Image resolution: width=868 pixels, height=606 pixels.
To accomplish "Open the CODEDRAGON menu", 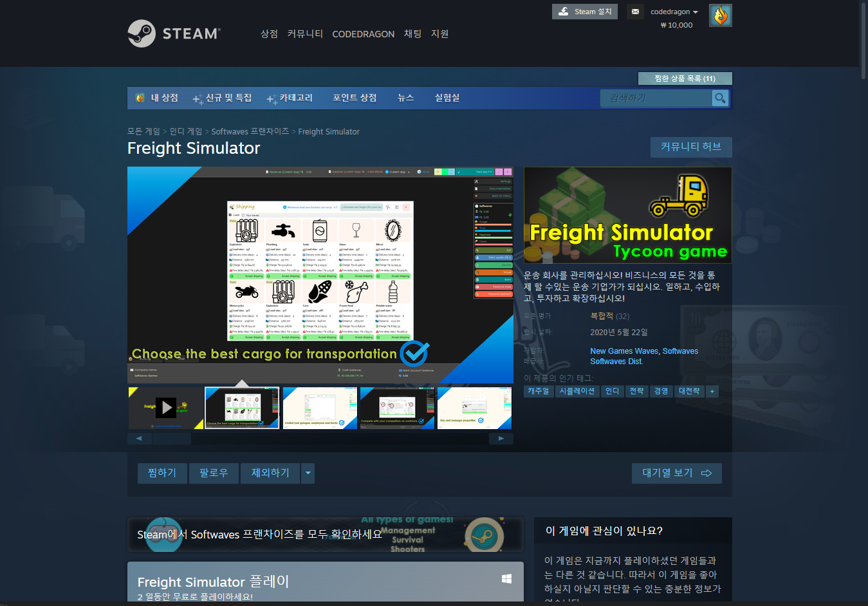I will click(x=363, y=34).
